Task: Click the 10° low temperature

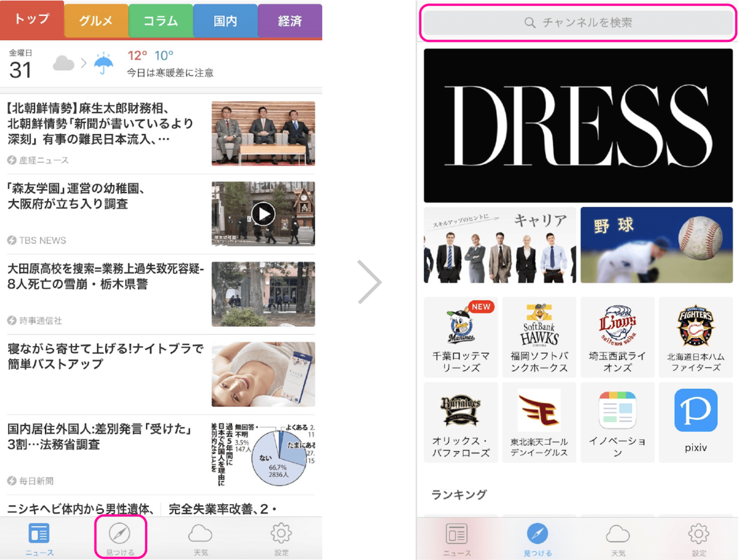Action: coord(164,56)
